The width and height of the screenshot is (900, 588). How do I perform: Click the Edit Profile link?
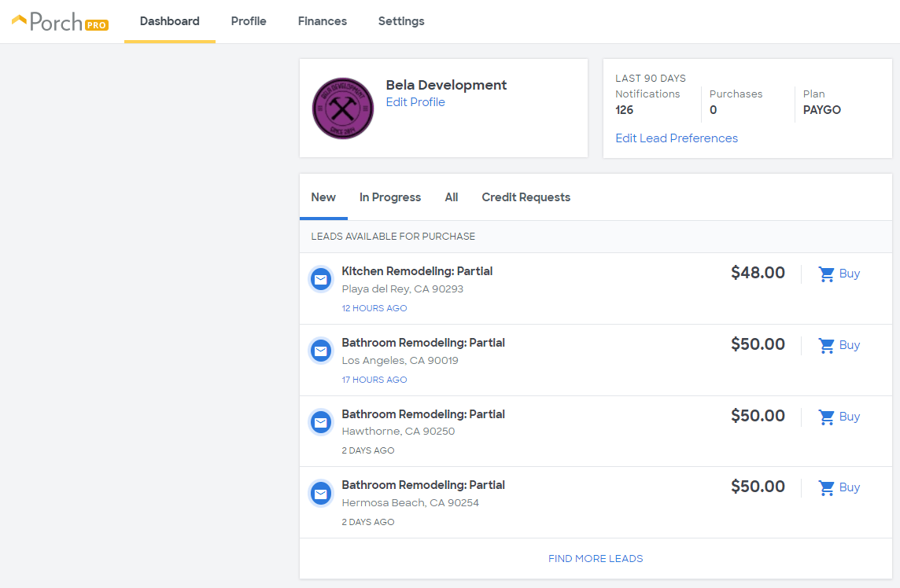(415, 102)
